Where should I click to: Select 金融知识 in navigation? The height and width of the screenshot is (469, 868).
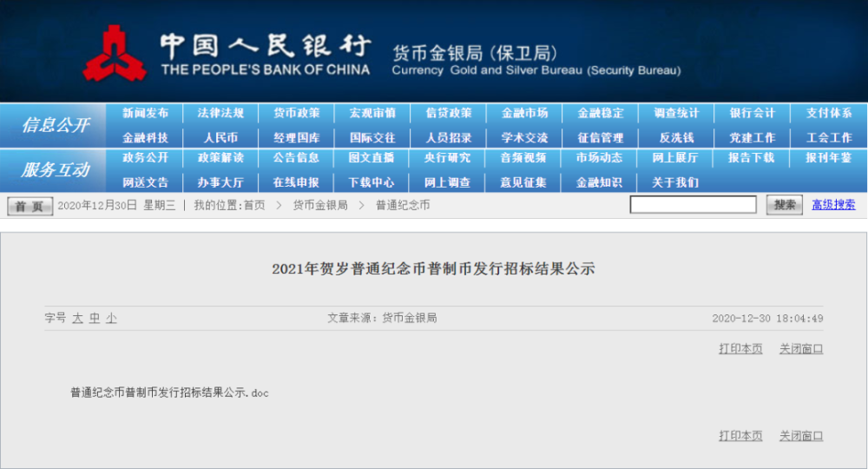click(x=599, y=182)
